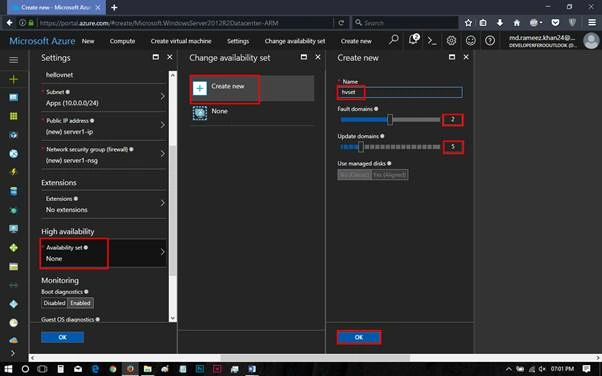Click the Microsoft Azure logo text
The height and width of the screenshot is (376, 602).
42,41
